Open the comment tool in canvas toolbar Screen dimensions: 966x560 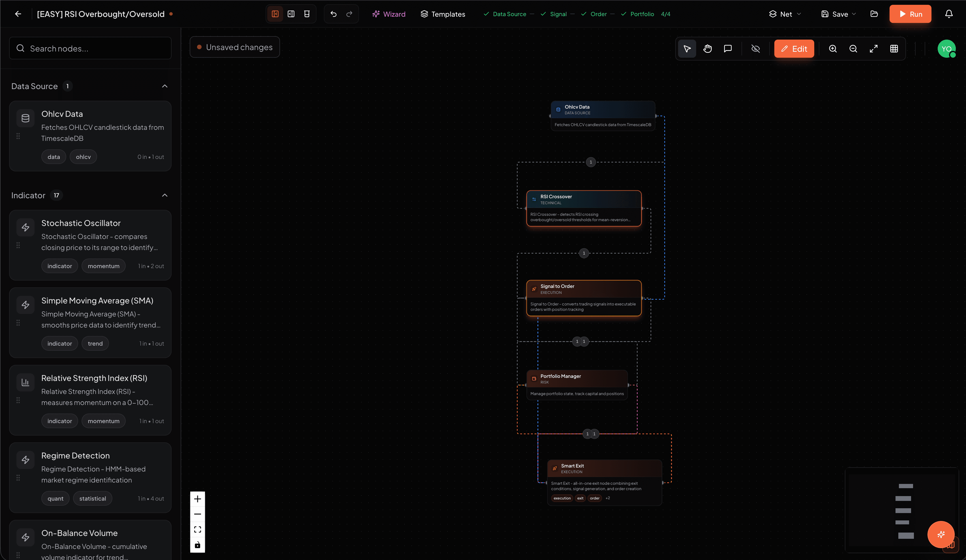728,49
